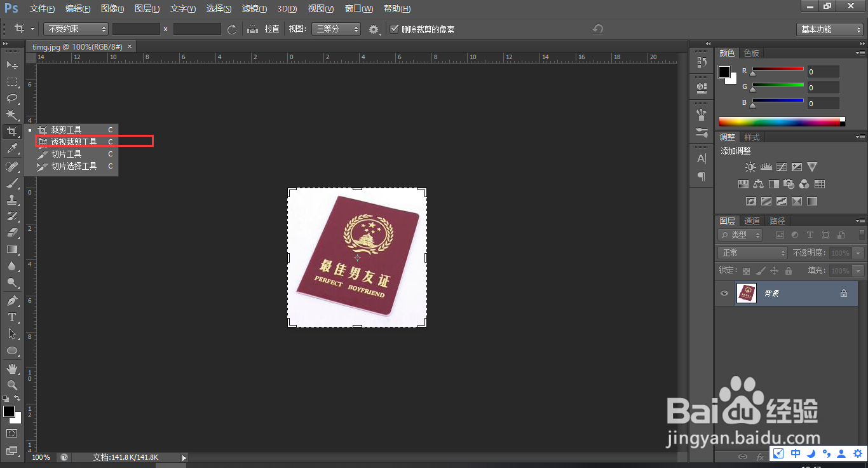Click the Straighten label button
The width and height of the screenshot is (868, 468).
[272, 29]
